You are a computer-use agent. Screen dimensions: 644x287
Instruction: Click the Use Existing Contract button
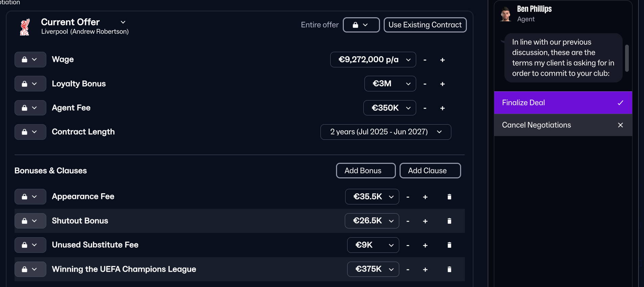point(425,25)
